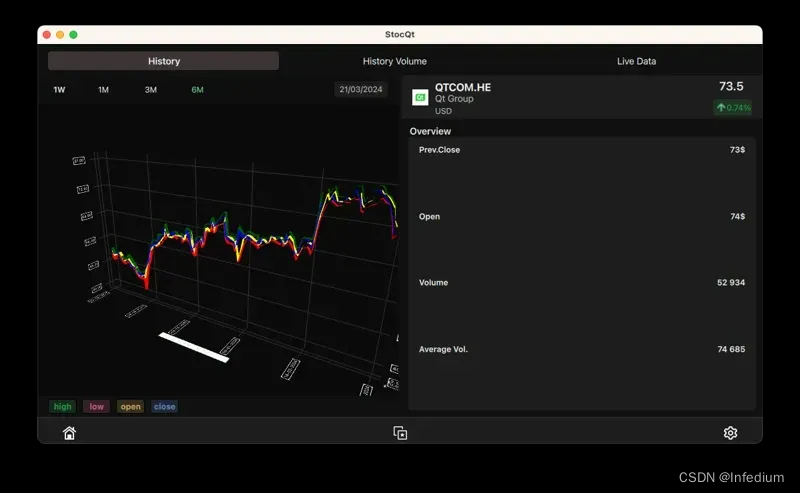800x493 pixels.
Task: Click the 52 934 volume value
Action: coord(731,282)
